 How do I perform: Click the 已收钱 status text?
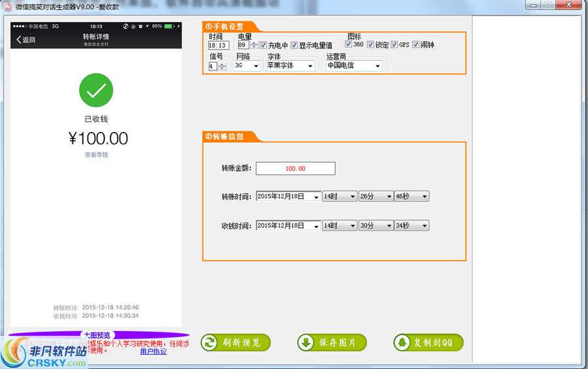[x=96, y=119]
